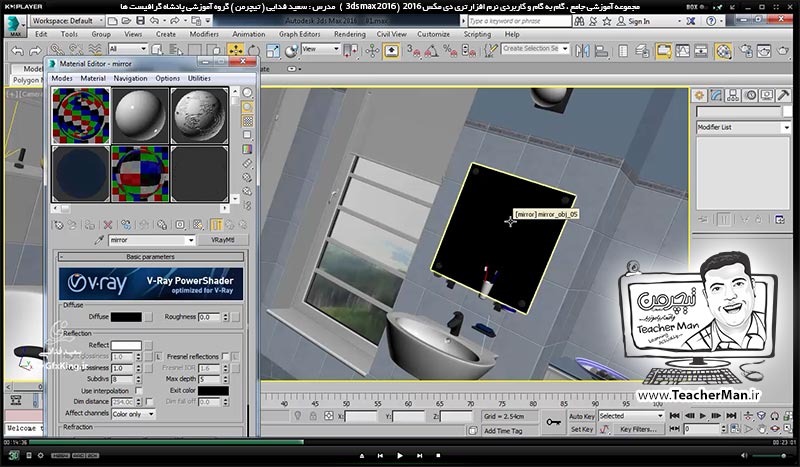800x467 pixels.
Task: Open the Modify panel tab icon
Action: tap(716, 95)
